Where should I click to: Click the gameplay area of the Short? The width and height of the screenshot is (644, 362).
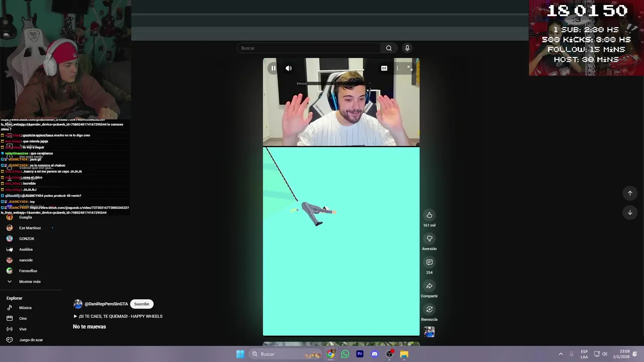click(x=341, y=241)
